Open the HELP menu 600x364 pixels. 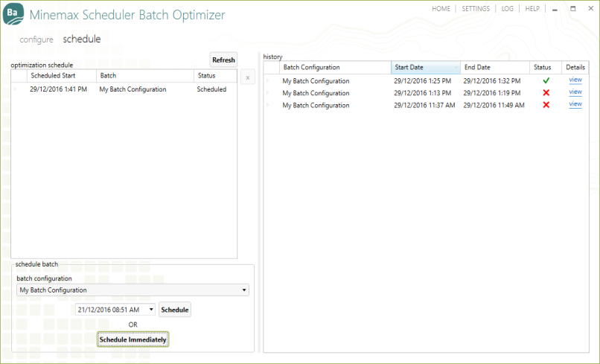[x=532, y=9]
